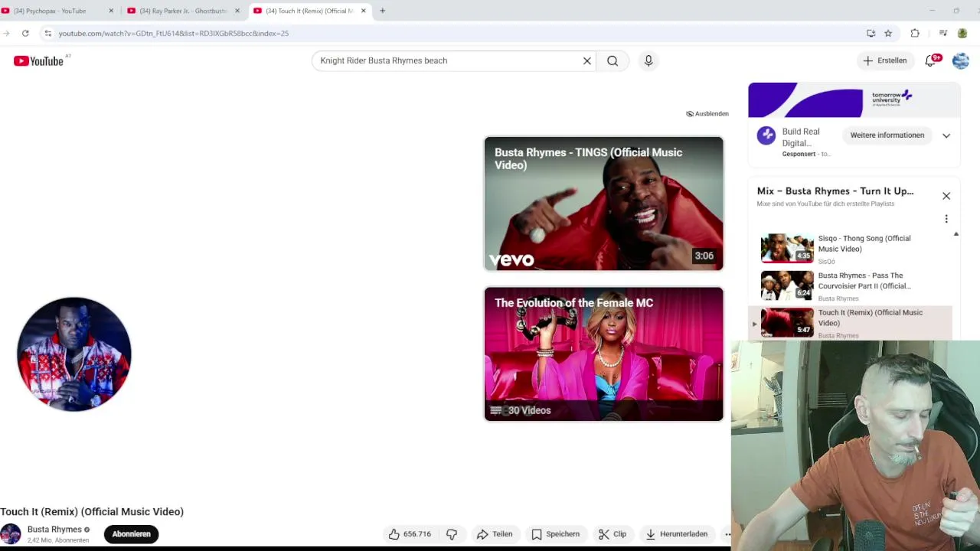This screenshot has width=980, height=551.
Task: Click the install app icon in the address bar
Action: tap(871, 33)
